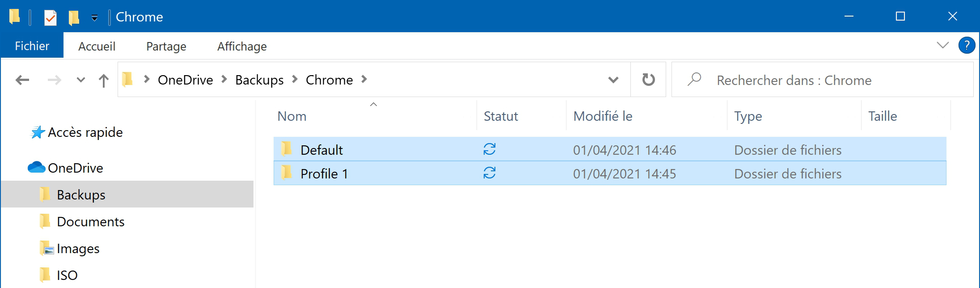The width and height of the screenshot is (980, 288).
Task: Maximize the Chrome explorer window
Action: 900,16
